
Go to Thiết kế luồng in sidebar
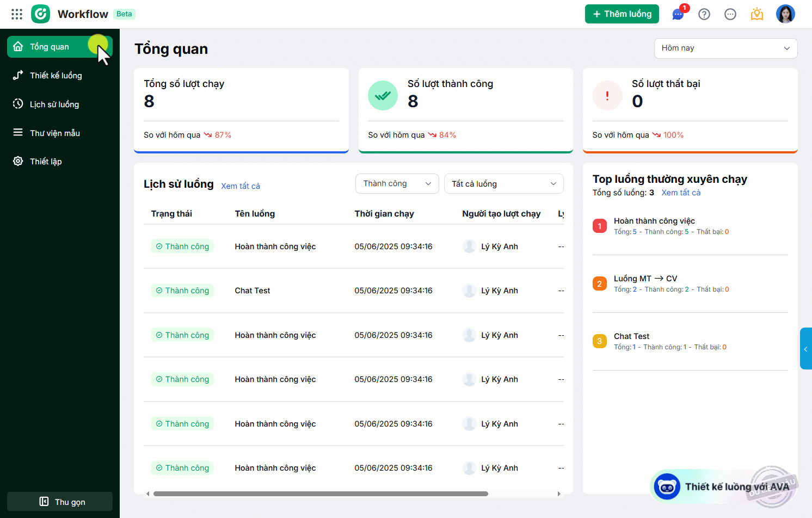pos(56,76)
